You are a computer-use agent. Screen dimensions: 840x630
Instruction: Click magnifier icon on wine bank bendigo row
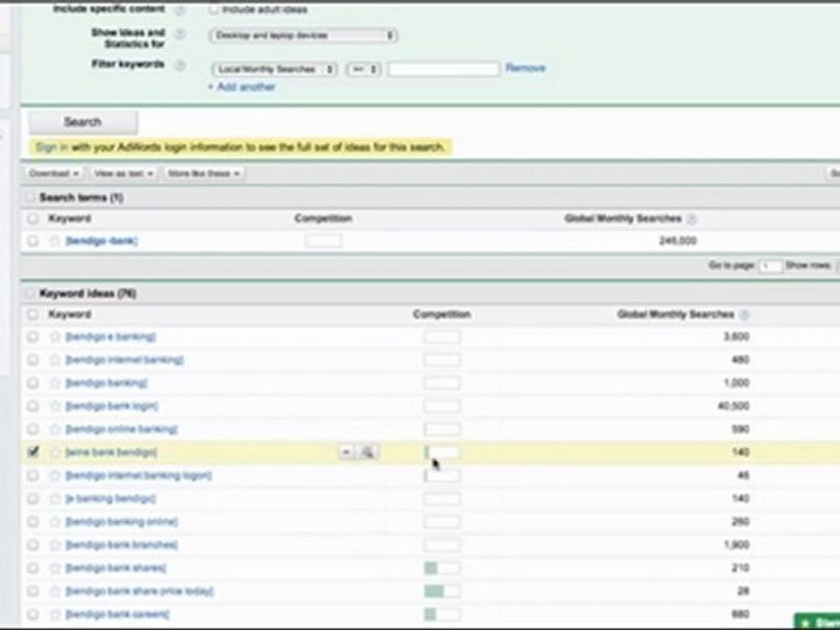pyautogui.click(x=367, y=452)
